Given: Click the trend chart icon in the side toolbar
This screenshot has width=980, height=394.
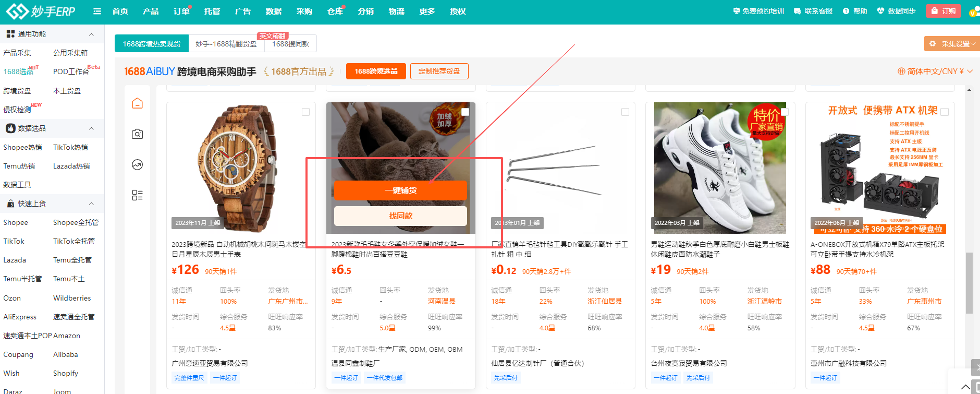Looking at the screenshot, I should (x=137, y=165).
